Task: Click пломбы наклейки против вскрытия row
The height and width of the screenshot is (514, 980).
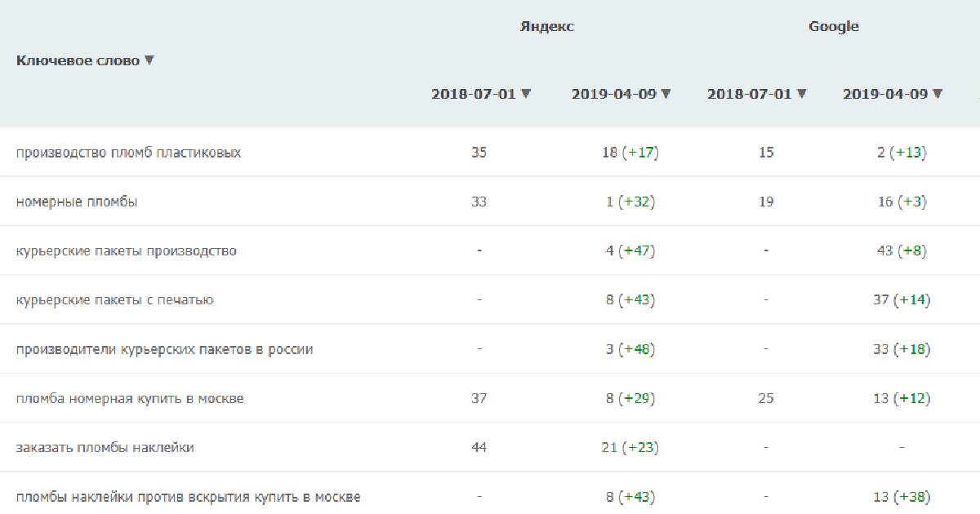Action: coord(490,497)
